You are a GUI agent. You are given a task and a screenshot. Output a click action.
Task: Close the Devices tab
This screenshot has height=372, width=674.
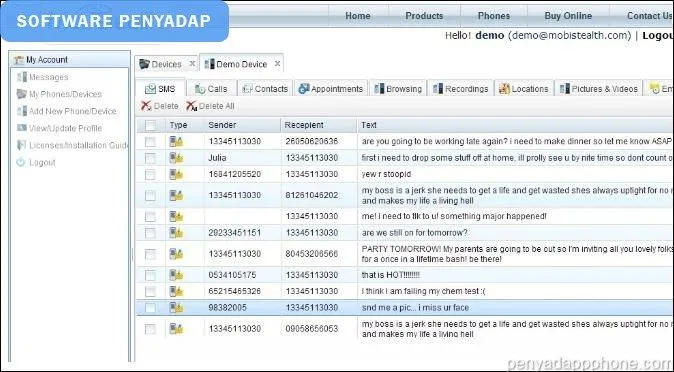pyautogui.click(x=192, y=64)
